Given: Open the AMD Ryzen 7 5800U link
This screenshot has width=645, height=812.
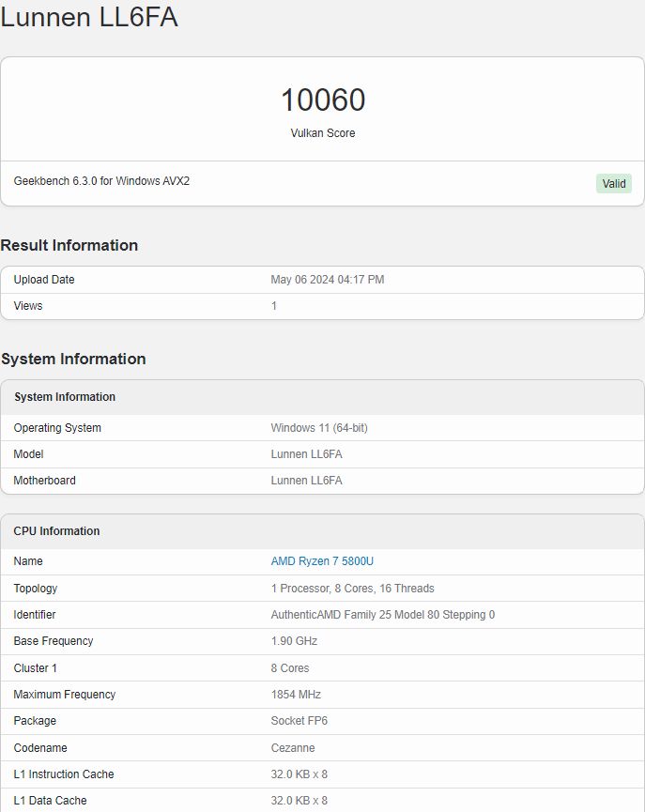Looking at the screenshot, I should coord(322,560).
